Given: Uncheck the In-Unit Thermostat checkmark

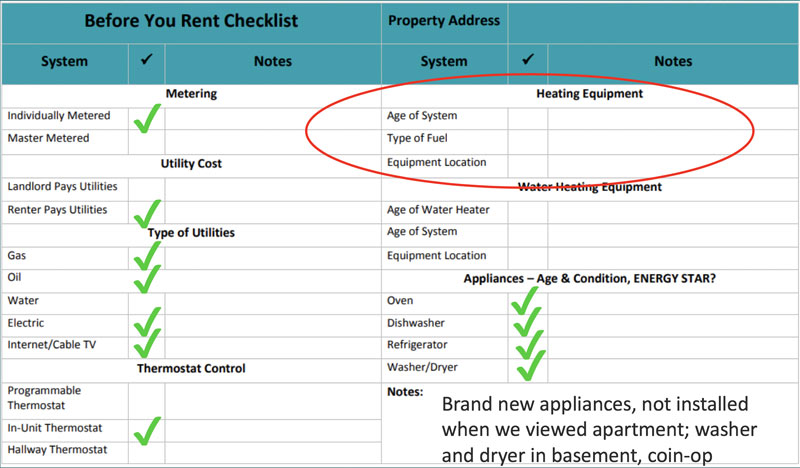Looking at the screenshot, I should coord(147,431).
